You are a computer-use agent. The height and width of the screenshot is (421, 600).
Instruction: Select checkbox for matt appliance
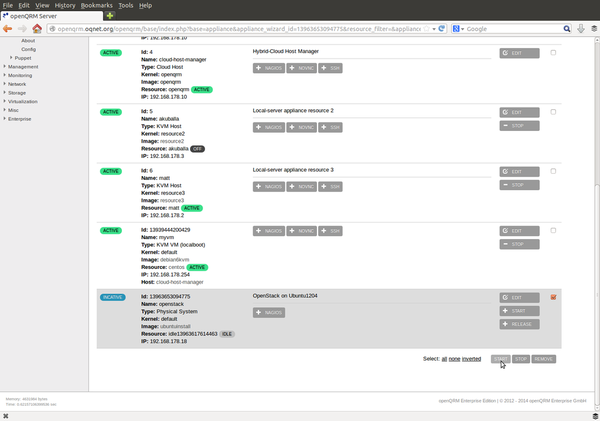[553, 171]
